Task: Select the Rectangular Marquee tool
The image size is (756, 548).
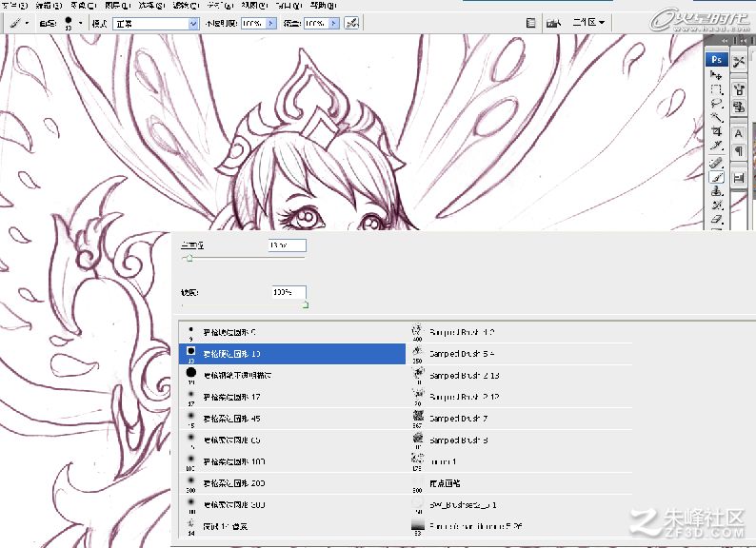Action: (x=716, y=89)
